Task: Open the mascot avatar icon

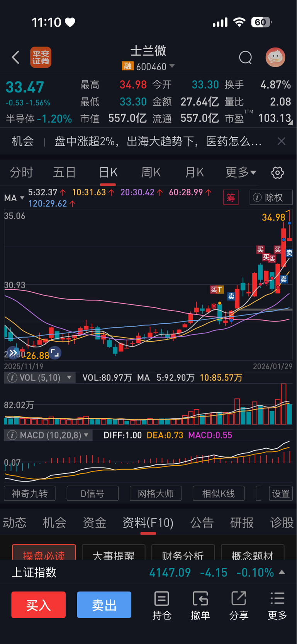Action: click(275, 57)
